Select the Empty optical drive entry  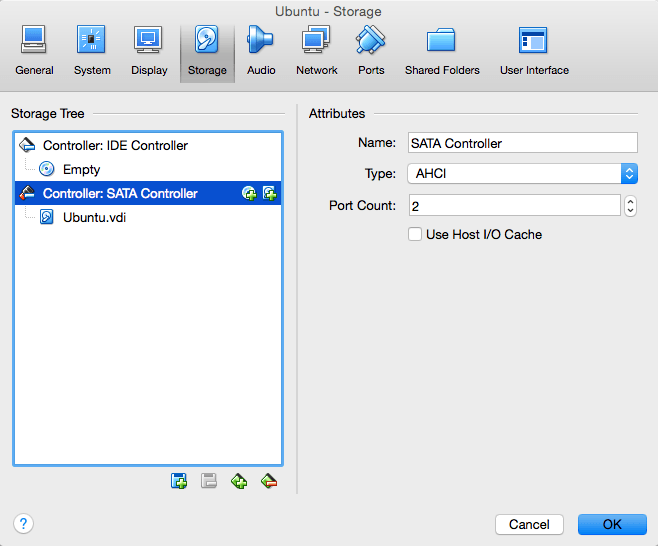148,169
